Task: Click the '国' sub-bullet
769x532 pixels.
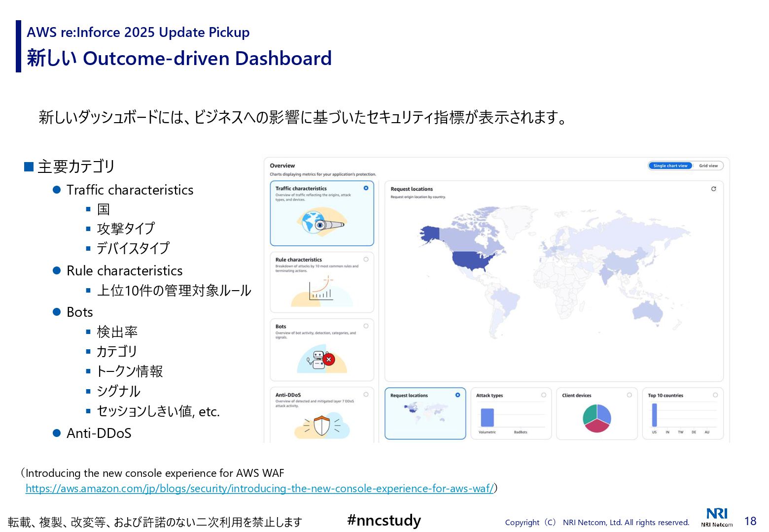Action: click(x=104, y=209)
